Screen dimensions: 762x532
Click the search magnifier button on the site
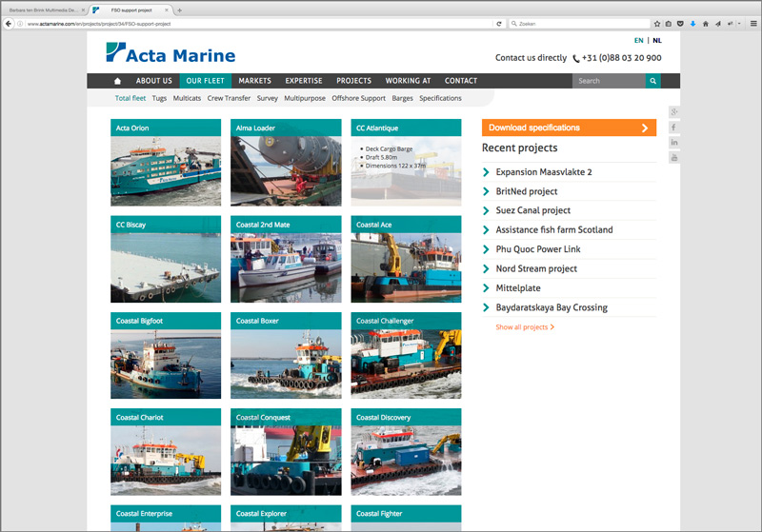click(652, 81)
